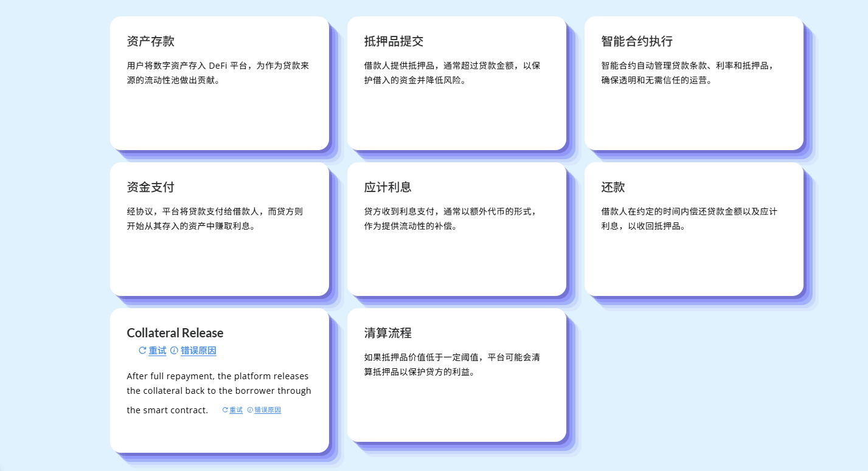Click the small refresh icon after "the smart contract."
868x471 pixels.
[225, 410]
